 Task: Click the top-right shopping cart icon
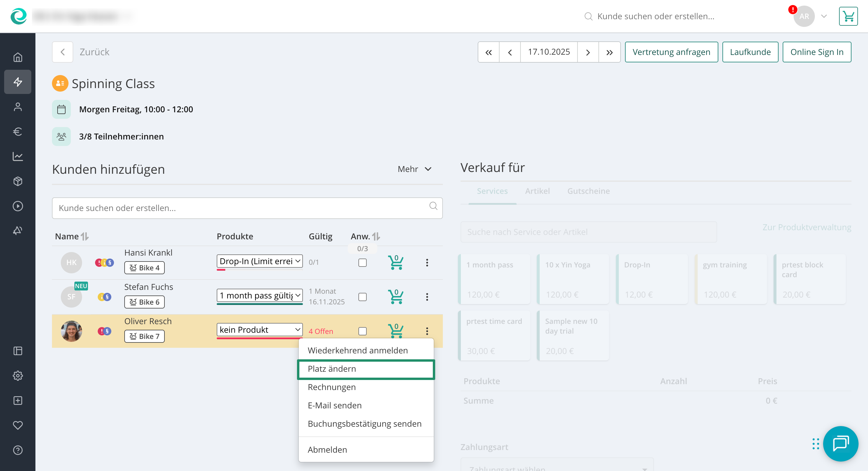(x=848, y=16)
